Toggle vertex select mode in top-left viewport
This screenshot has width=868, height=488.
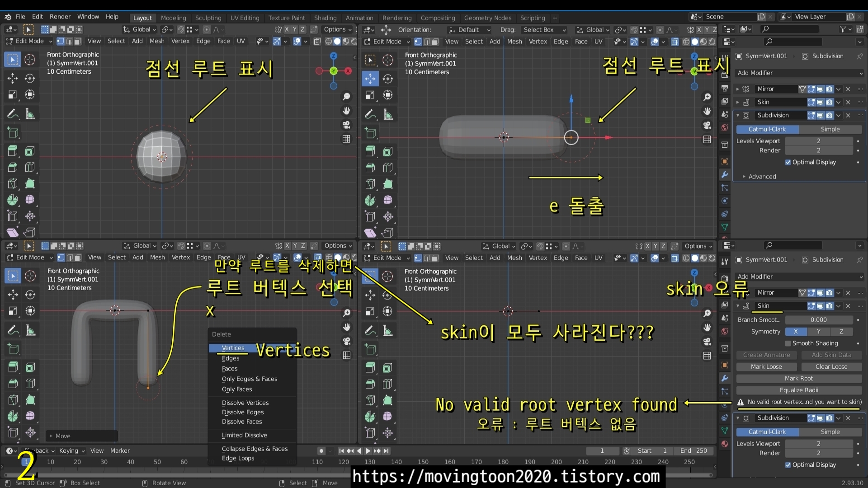tap(60, 41)
